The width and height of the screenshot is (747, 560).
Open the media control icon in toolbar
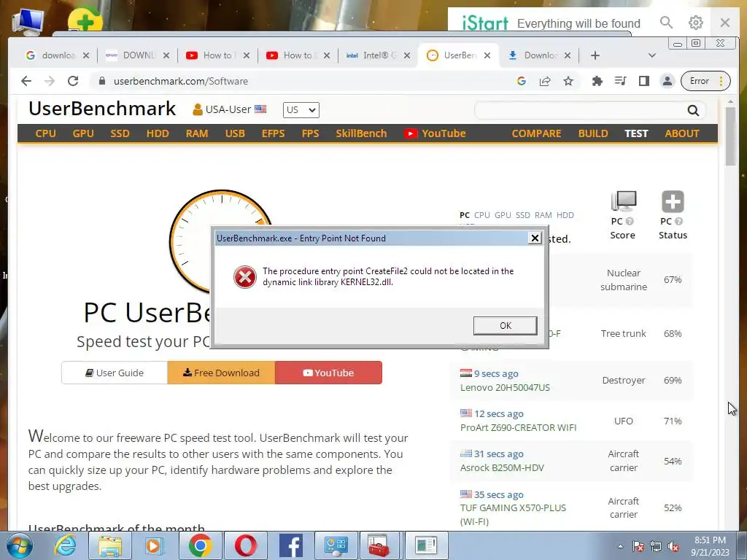coord(620,81)
